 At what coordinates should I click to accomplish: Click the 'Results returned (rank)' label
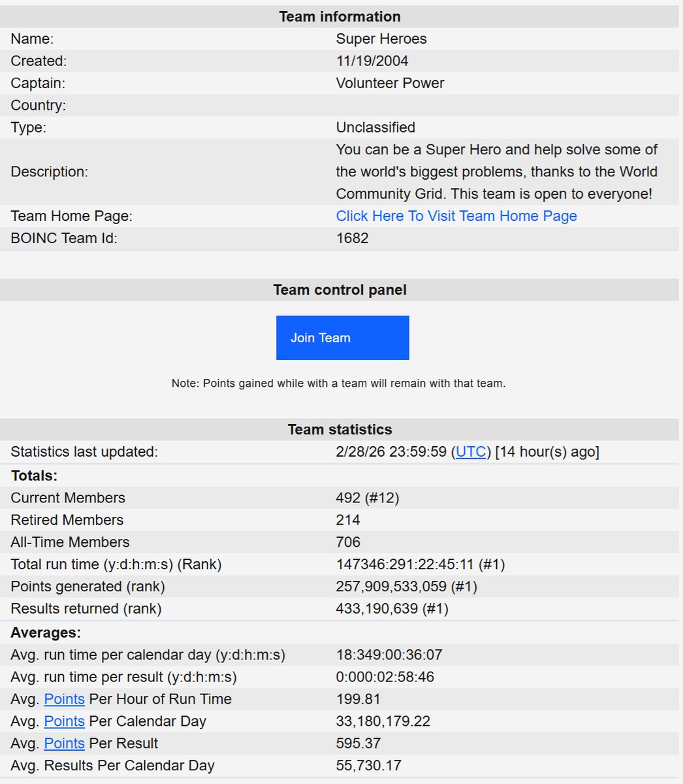pos(86,609)
